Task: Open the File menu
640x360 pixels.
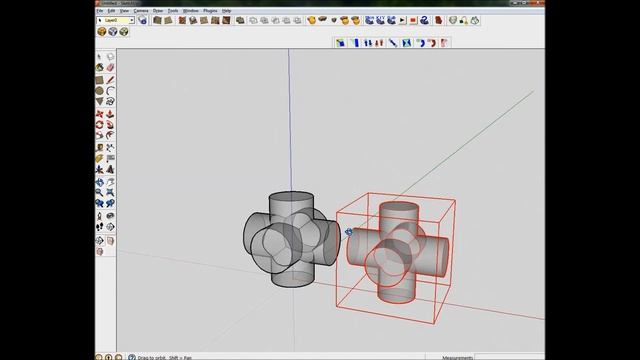Action: 100,11
